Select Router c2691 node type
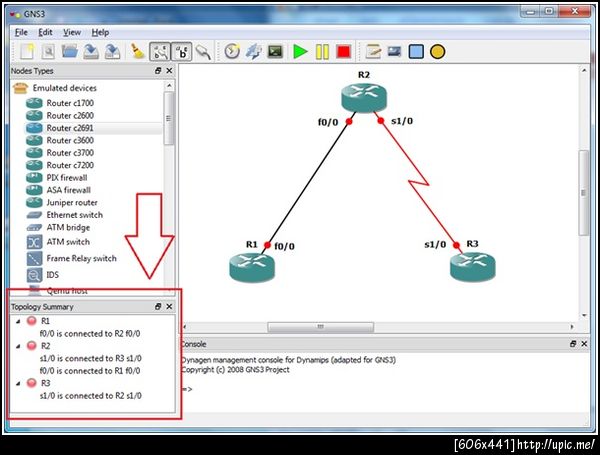 pyautogui.click(x=70, y=128)
